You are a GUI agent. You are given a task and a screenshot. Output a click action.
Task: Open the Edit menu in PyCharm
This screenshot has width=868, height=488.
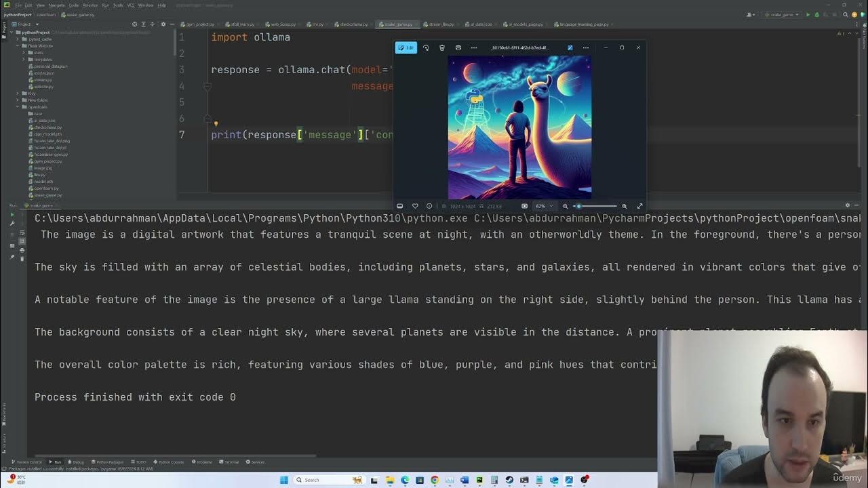tap(28, 5)
